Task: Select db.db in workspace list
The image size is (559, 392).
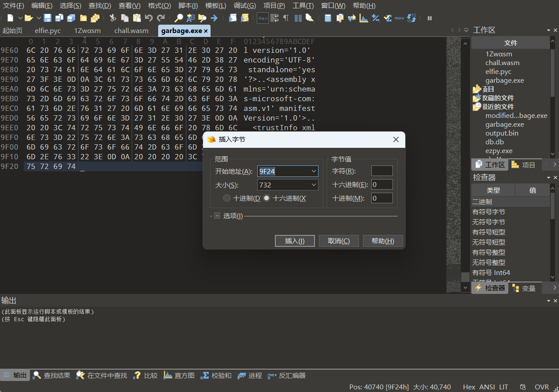Action: click(494, 142)
